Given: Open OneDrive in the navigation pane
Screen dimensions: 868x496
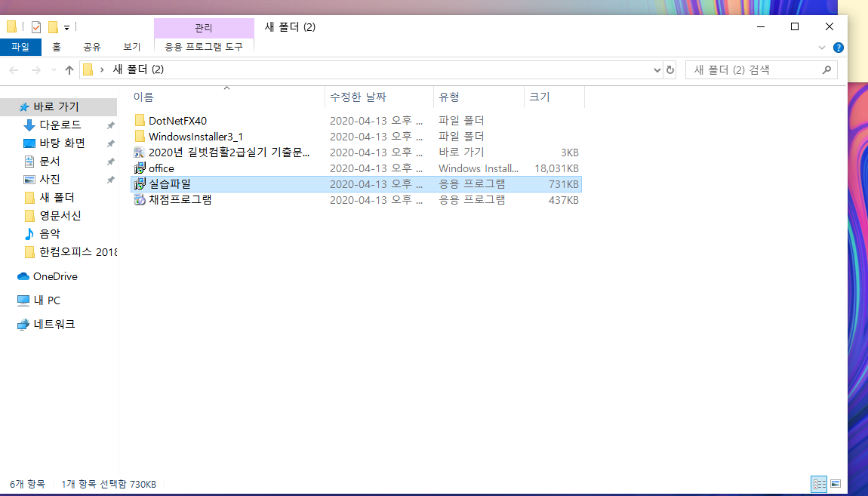Looking at the screenshot, I should pyautogui.click(x=54, y=276).
